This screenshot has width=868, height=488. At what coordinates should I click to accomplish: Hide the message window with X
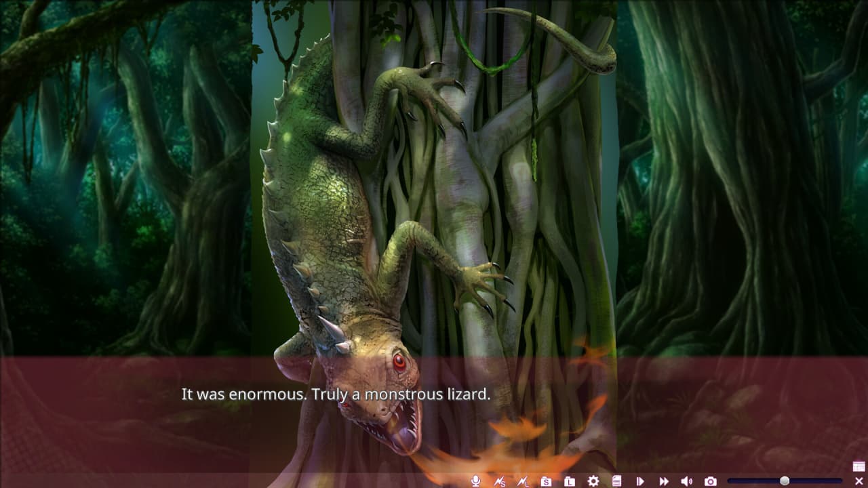click(x=859, y=481)
